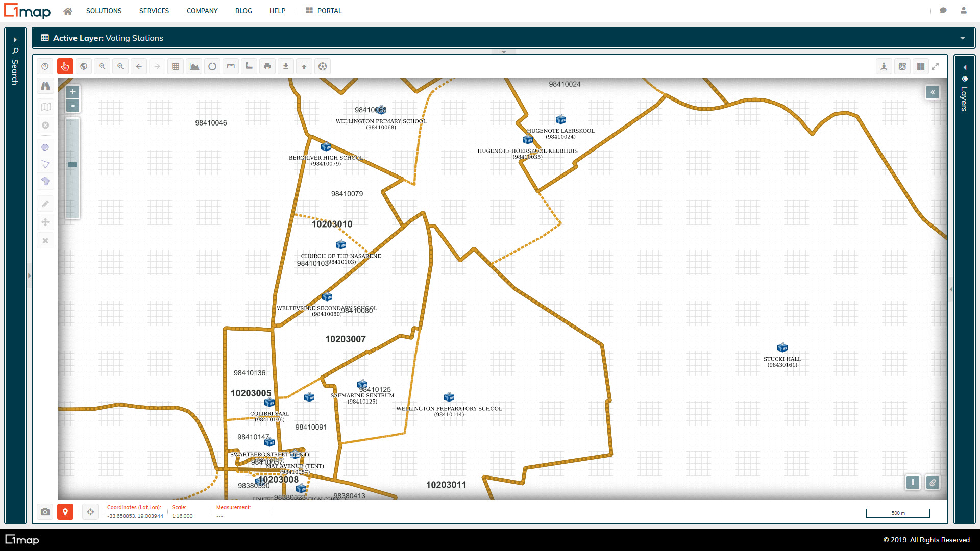Activate the zoom in magnifier tool
The width and height of the screenshot is (980, 551).
click(102, 66)
